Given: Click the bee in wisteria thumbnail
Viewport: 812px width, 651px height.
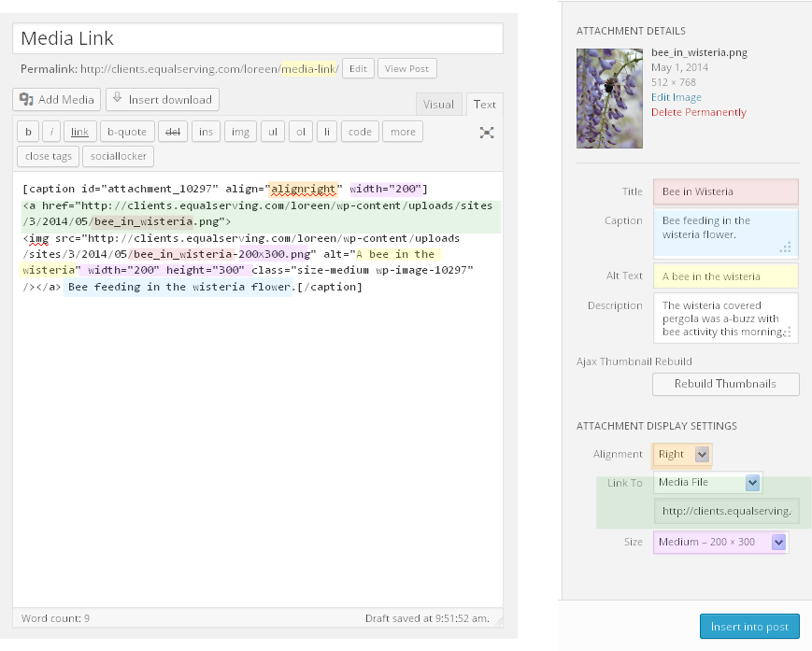Looking at the screenshot, I should [x=609, y=97].
